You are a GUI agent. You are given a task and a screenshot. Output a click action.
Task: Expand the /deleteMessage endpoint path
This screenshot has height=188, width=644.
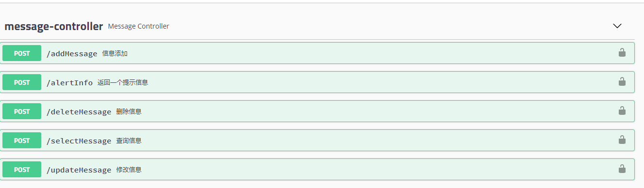pos(79,112)
